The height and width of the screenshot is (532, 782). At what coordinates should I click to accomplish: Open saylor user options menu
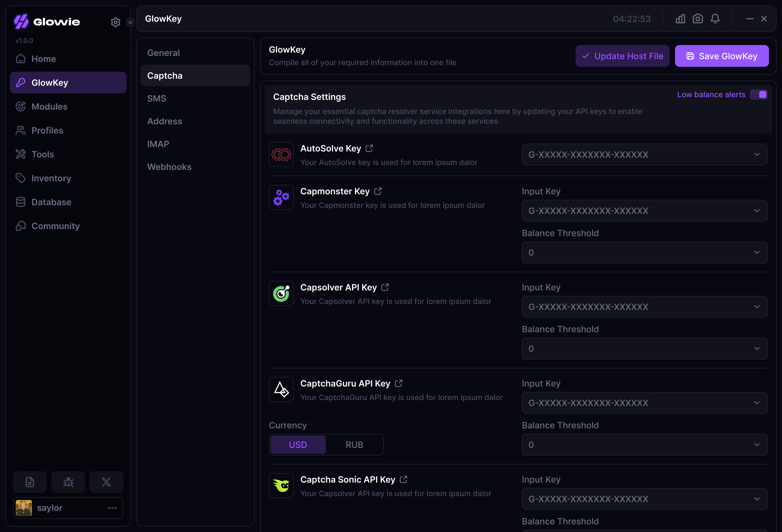coord(112,508)
